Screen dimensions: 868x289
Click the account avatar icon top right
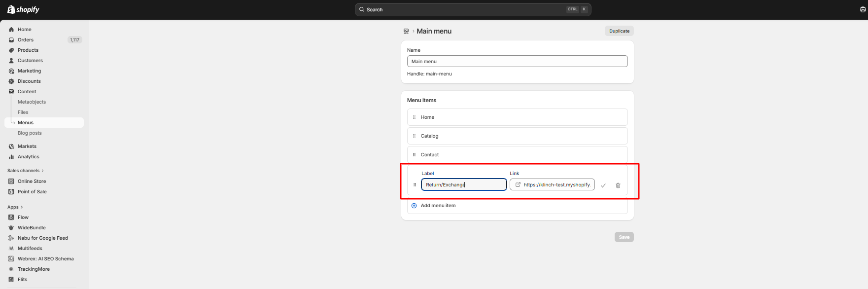[x=863, y=9]
